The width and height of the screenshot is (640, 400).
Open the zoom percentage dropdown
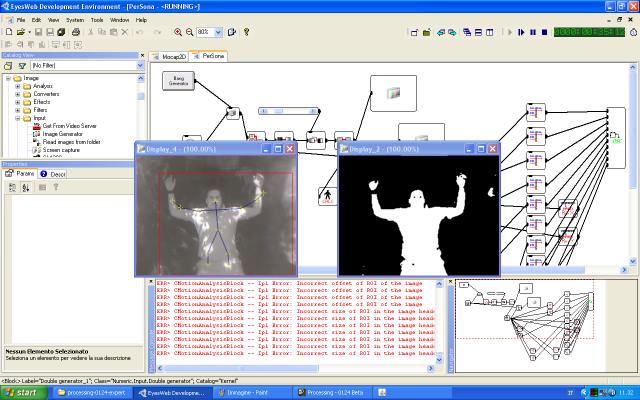tap(217, 32)
